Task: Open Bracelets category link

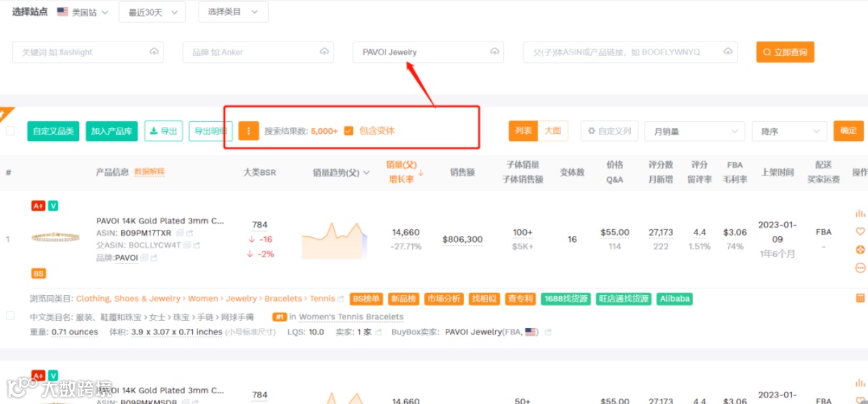Action: [283, 299]
